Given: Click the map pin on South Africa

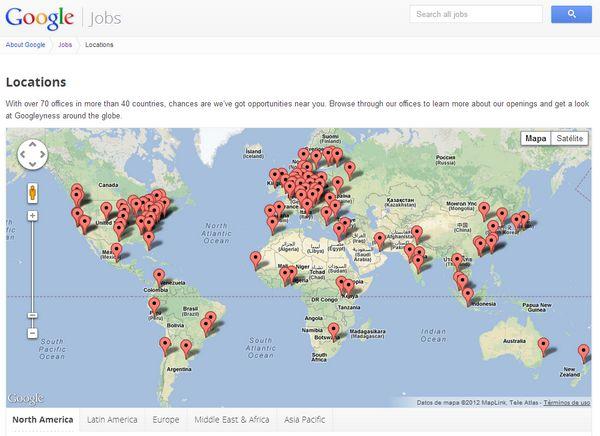Looking at the screenshot, I should coord(334,331).
